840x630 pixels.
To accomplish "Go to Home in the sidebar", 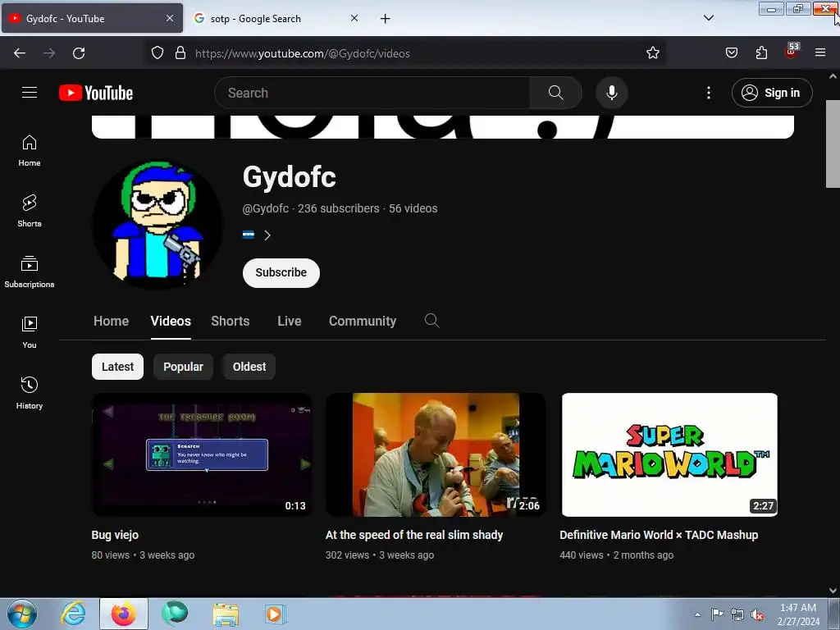I will (30, 151).
